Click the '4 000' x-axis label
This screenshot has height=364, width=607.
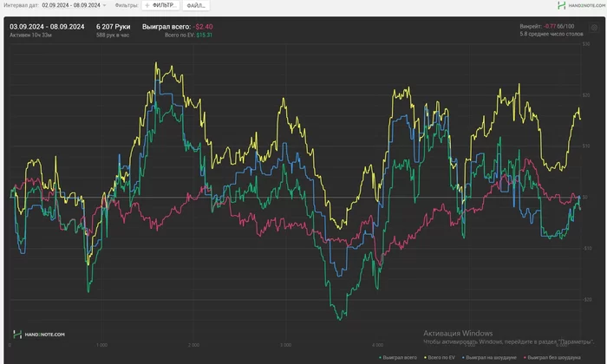(x=377, y=345)
